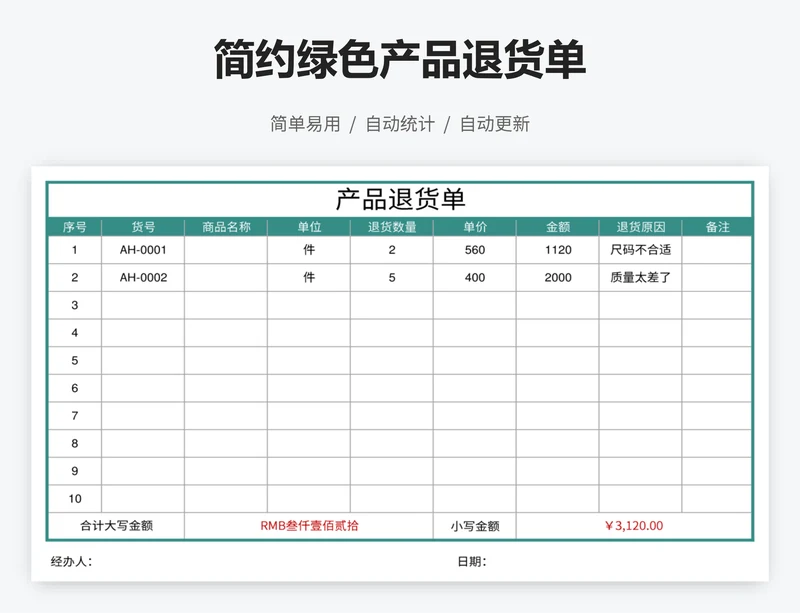This screenshot has width=800, height=613.
Task: Click 商品名称 cell in AH-0001 row
Action: 226,250
